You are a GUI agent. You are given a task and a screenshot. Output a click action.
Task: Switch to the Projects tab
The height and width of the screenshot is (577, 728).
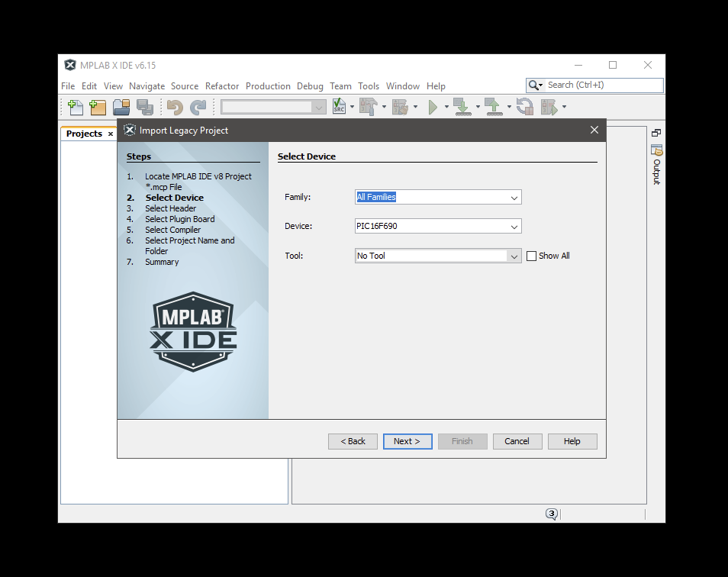pyautogui.click(x=84, y=134)
